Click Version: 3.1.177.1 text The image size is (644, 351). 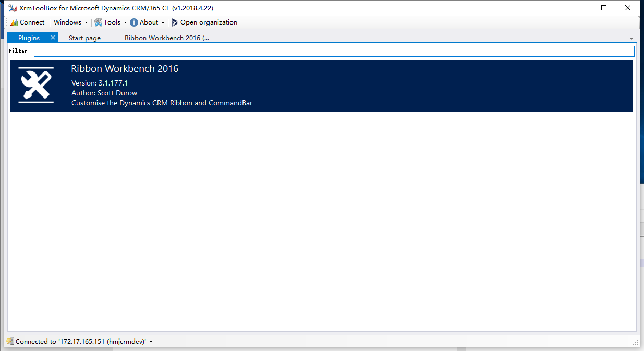pos(100,83)
